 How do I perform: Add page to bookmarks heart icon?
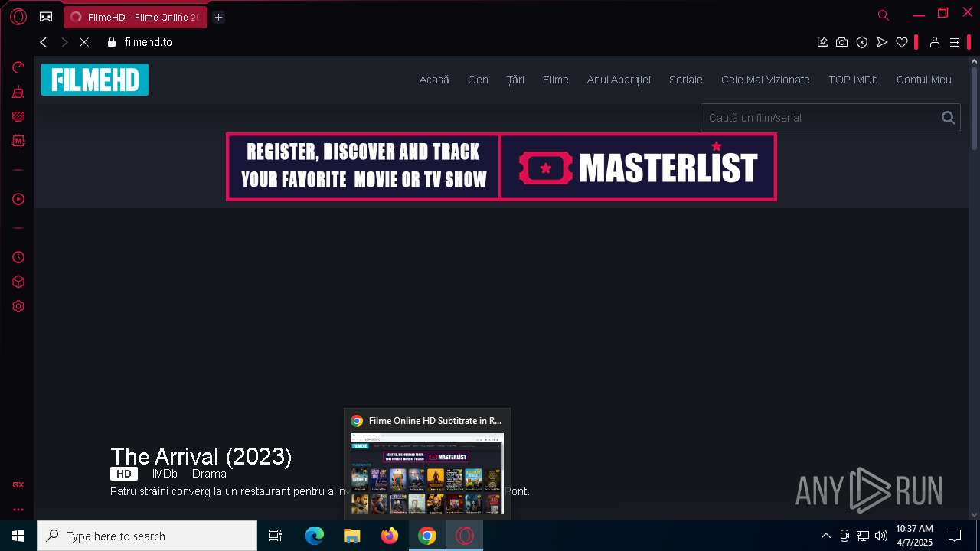[x=902, y=42]
